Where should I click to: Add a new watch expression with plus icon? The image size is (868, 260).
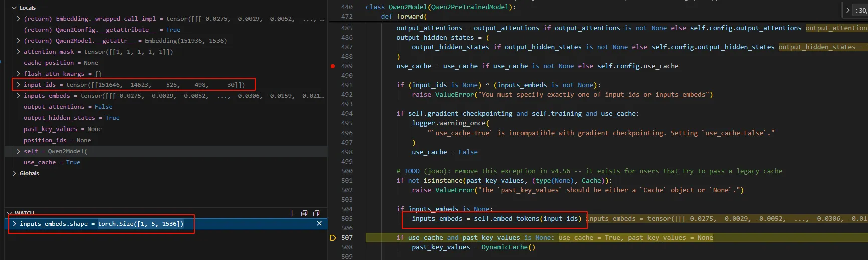tap(292, 213)
